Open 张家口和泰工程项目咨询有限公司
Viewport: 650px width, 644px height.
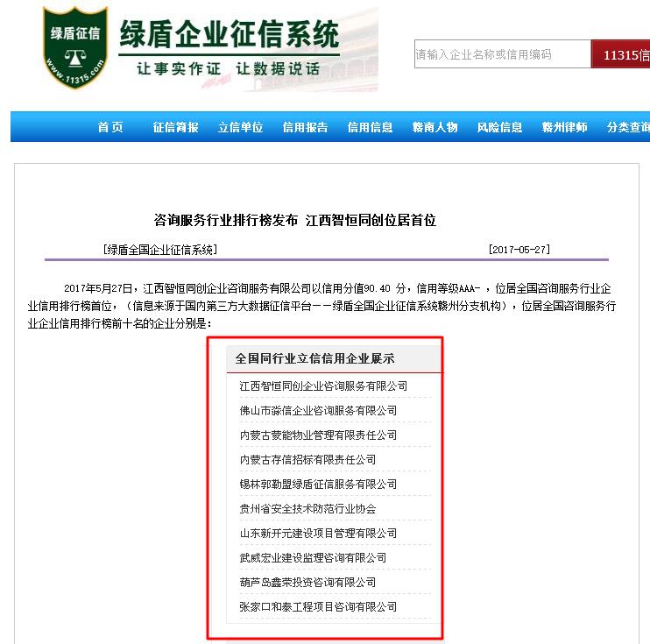pos(318,606)
